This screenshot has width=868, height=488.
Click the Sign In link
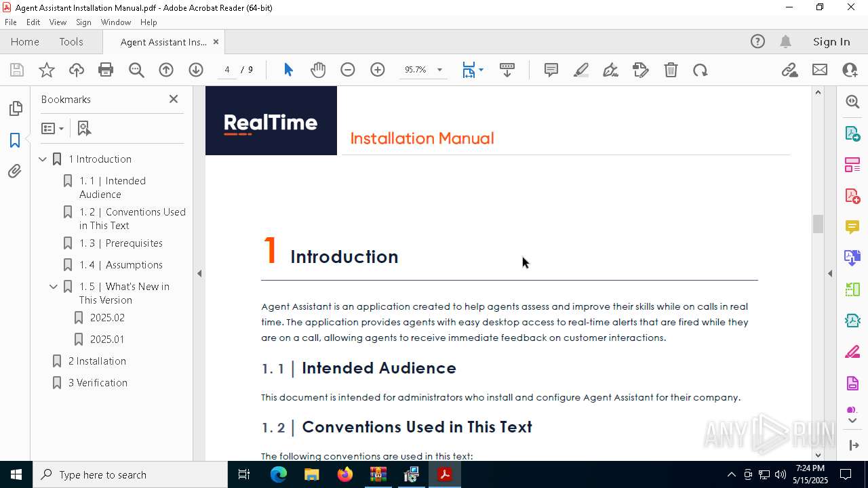[831, 41]
